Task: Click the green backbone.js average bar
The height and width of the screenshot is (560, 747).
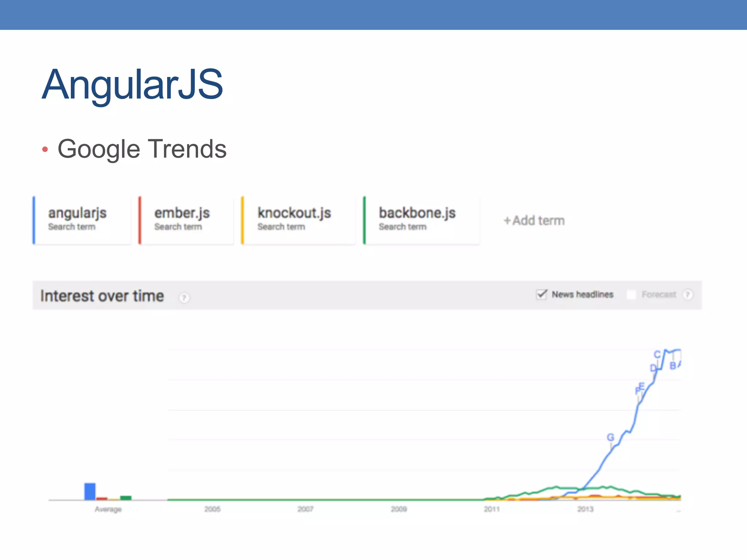Action: pos(125,498)
